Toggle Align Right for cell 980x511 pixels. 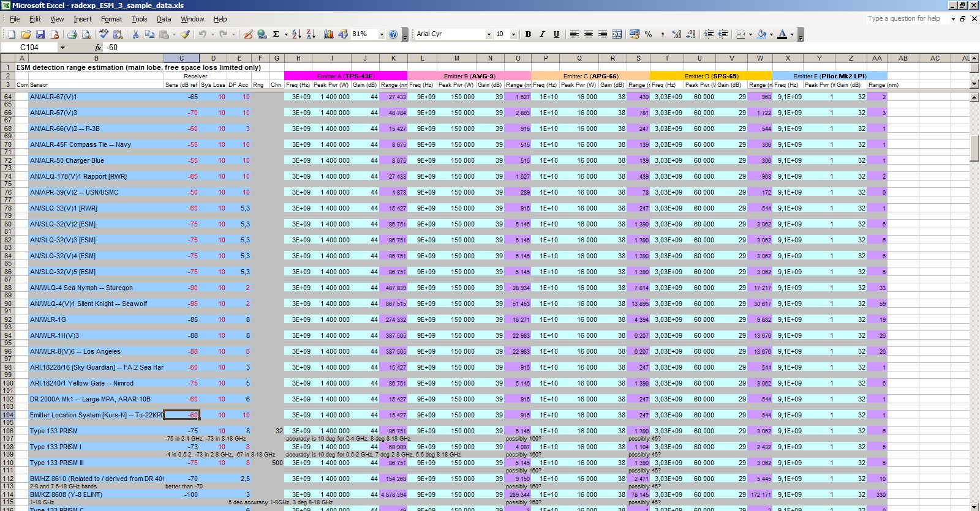pos(603,34)
